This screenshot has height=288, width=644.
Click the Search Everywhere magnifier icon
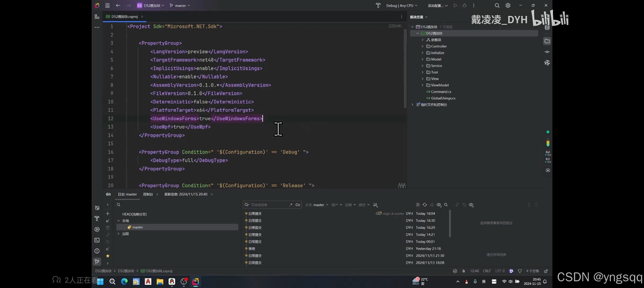click(x=497, y=6)
